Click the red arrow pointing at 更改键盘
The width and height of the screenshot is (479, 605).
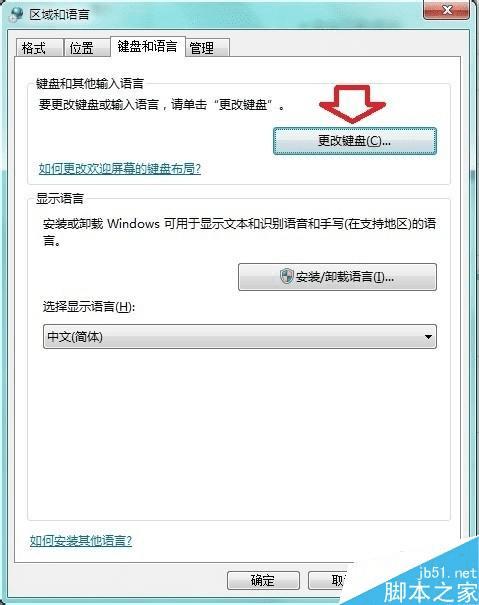[352, 104]
